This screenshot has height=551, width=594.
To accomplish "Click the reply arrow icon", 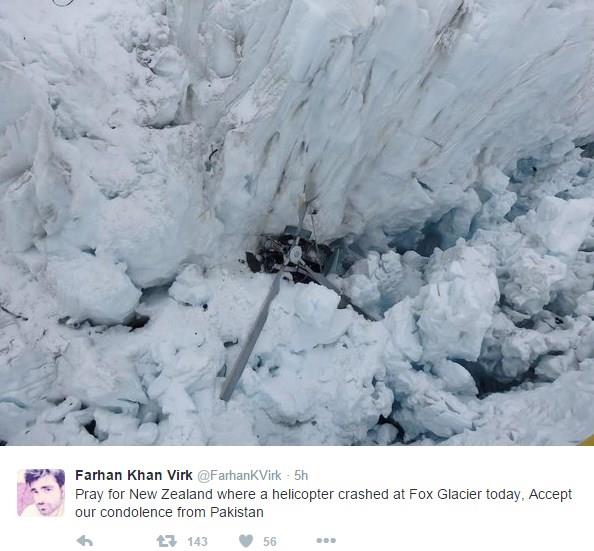I will click(x=84, y=541).
